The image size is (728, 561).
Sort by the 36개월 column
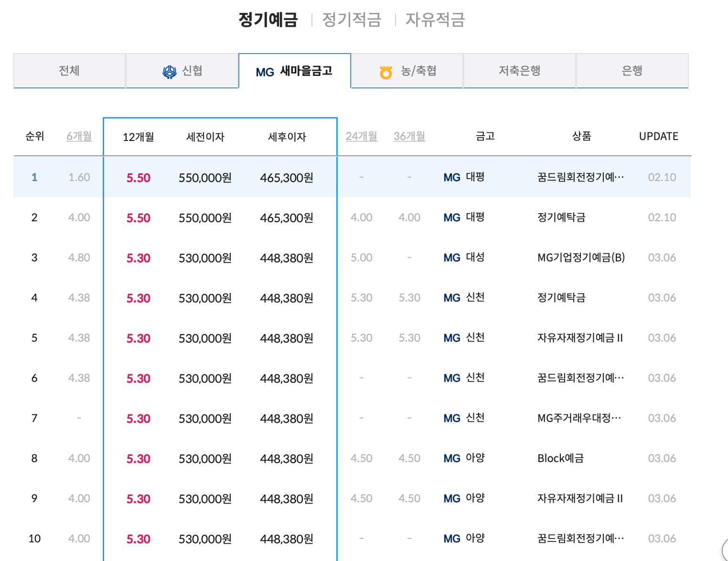click(409, 136)
